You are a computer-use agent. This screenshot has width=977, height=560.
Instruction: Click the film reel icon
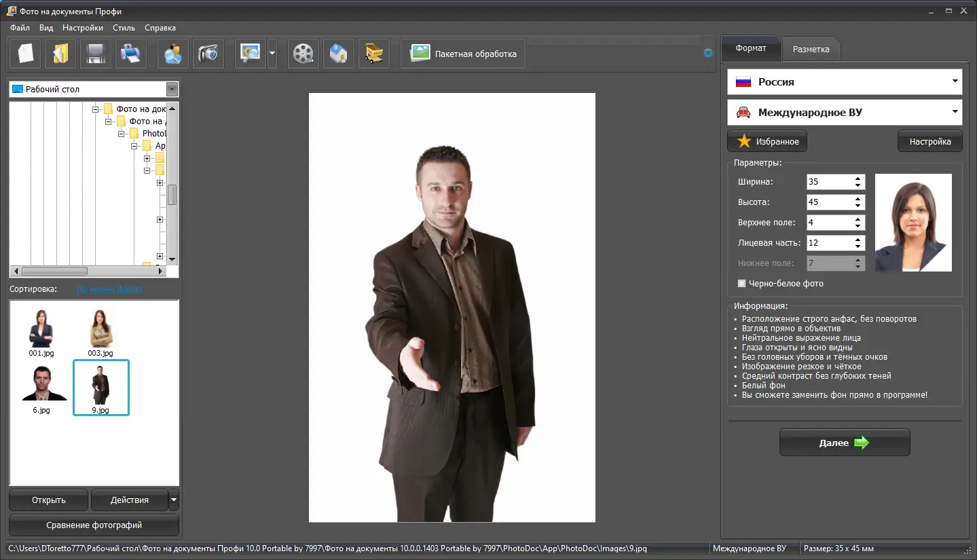coord(303,54)
